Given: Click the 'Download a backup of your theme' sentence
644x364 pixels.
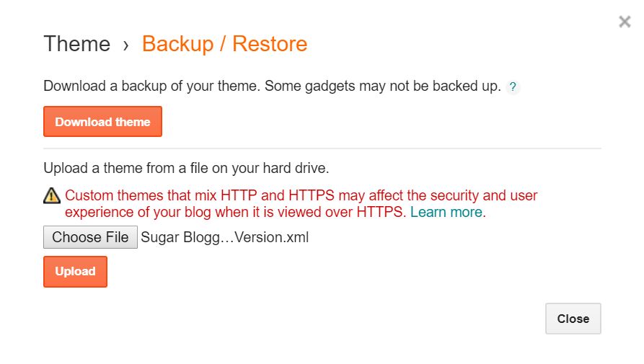Looking at the screenshot, I should point(151,86).
